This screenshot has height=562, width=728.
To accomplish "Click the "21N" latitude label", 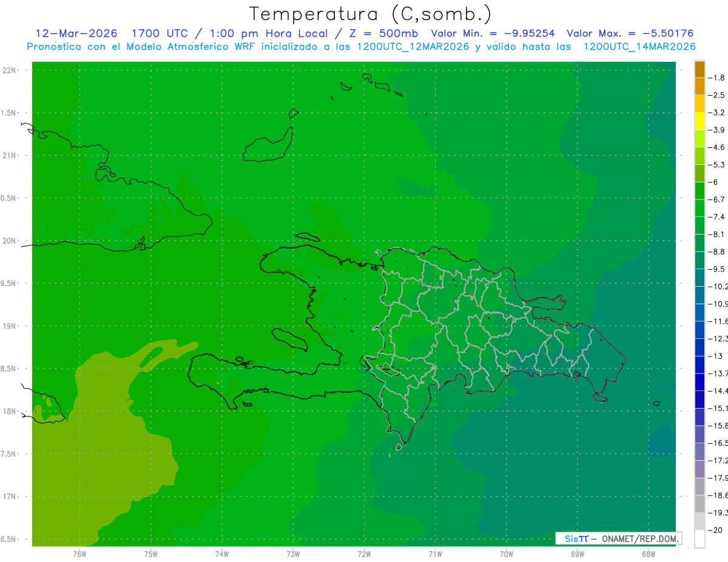I will 9,156.
